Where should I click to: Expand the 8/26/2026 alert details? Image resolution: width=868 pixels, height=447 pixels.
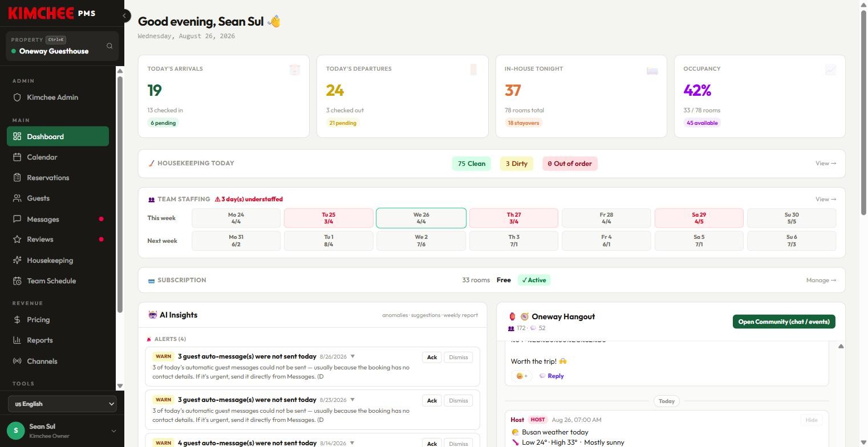352,357
